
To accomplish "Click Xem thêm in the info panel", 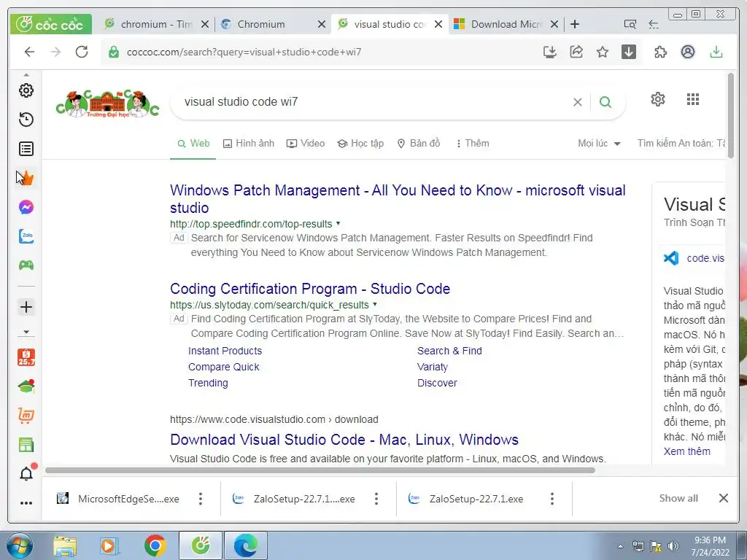I will [x=687, y=451].
